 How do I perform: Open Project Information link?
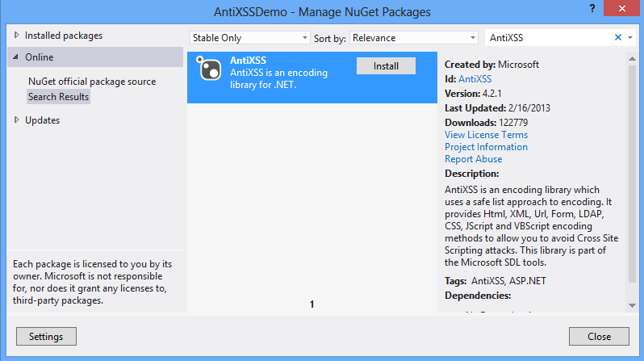pos(487,147)
